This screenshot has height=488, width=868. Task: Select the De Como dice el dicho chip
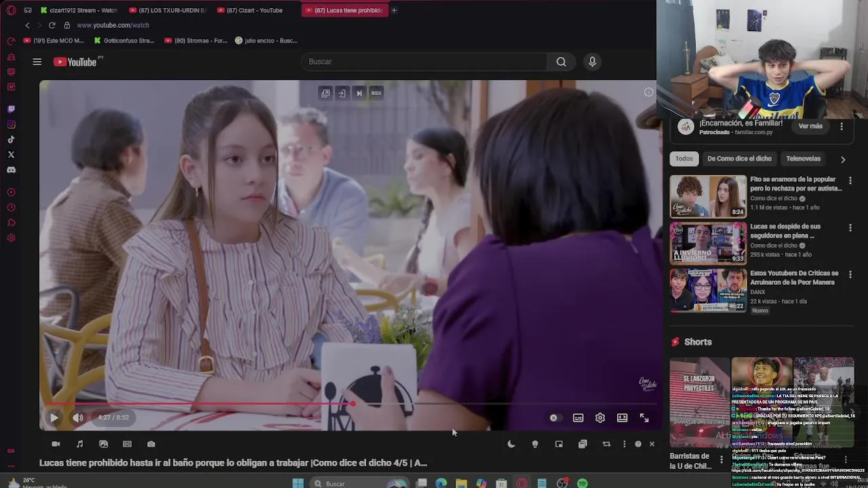coord(739,159)
